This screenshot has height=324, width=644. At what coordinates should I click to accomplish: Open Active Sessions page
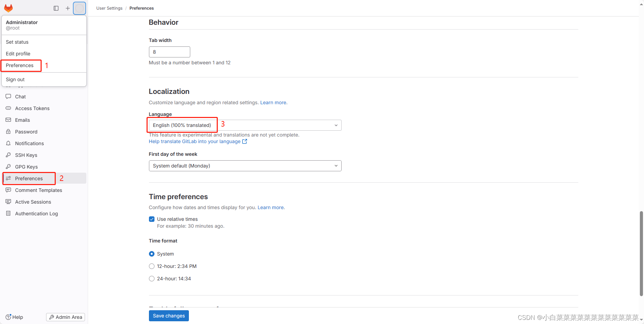tap(44, 202)
